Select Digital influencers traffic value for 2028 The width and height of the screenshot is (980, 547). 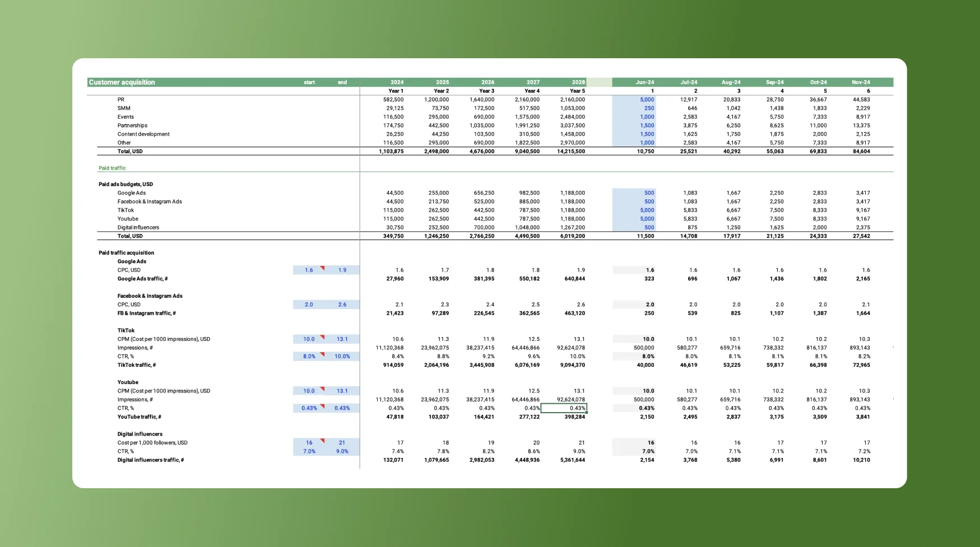coord(572,460)
